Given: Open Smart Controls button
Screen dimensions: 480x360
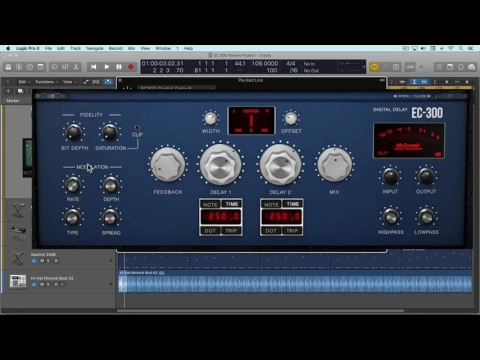Looking at the screenshot, I should coord(54,67).
